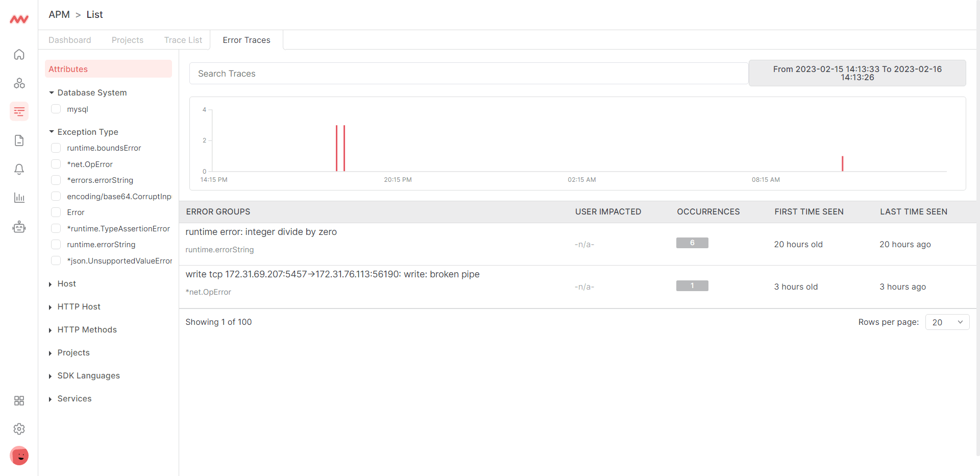Expand the Host filter section
Screen dimensions: 980x476
62,284
